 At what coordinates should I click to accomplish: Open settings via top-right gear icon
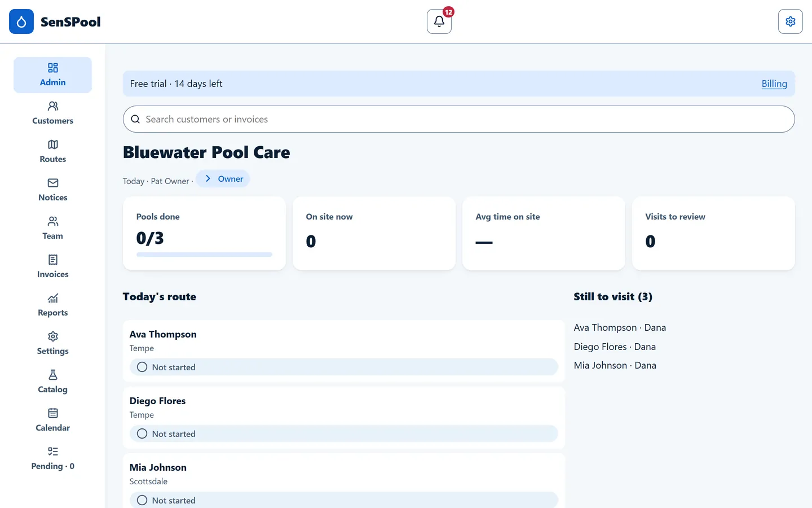[791, 21]
